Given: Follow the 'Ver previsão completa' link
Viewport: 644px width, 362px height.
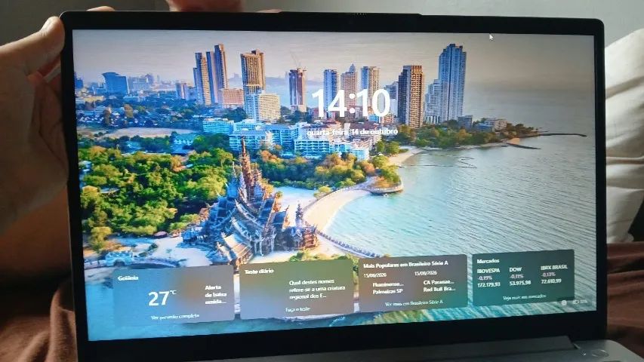Looking at the screenshot, I should (174, 317).
